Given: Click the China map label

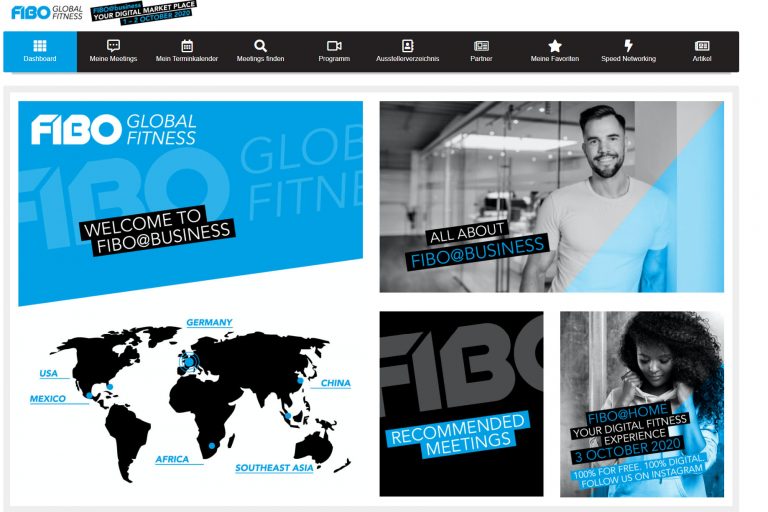Looking at the screenshot, I should (335, 384).
